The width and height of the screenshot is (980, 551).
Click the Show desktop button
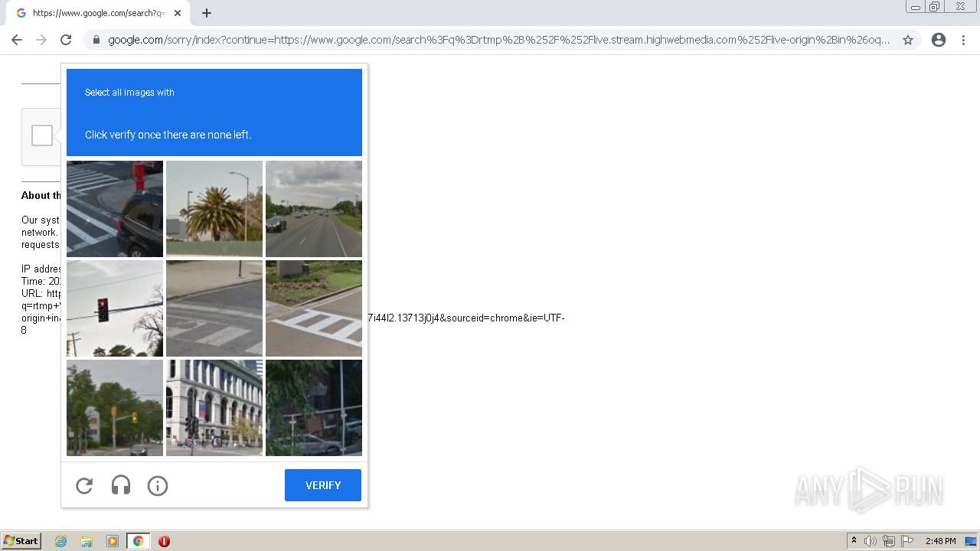click(971, 541)
